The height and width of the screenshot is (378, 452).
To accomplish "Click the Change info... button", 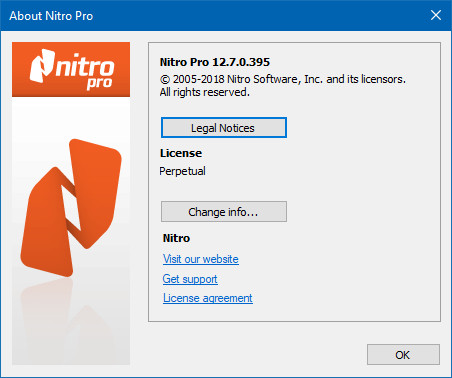I will pyautogui.click(x=224, y=212).
